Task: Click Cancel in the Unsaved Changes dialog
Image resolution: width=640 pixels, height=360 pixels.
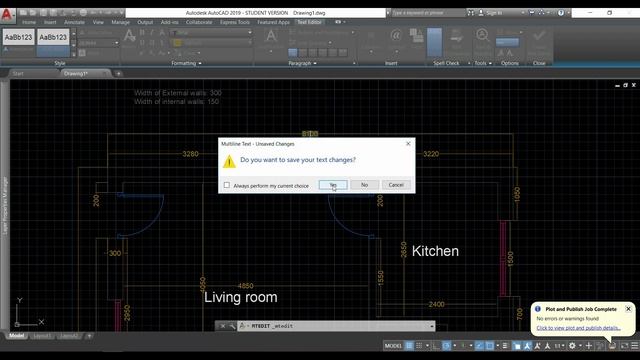Action: point(396,185)
